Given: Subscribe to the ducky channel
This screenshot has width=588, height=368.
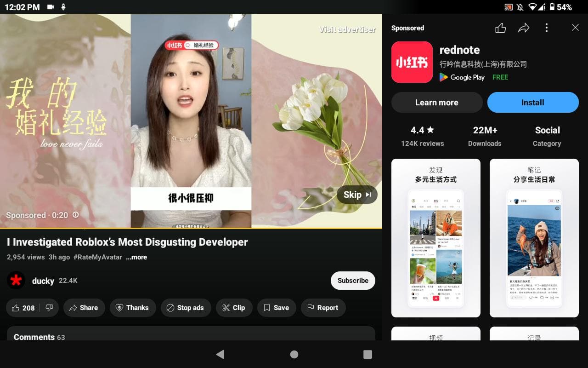Looking at the screenshot, I should point(353,281).
